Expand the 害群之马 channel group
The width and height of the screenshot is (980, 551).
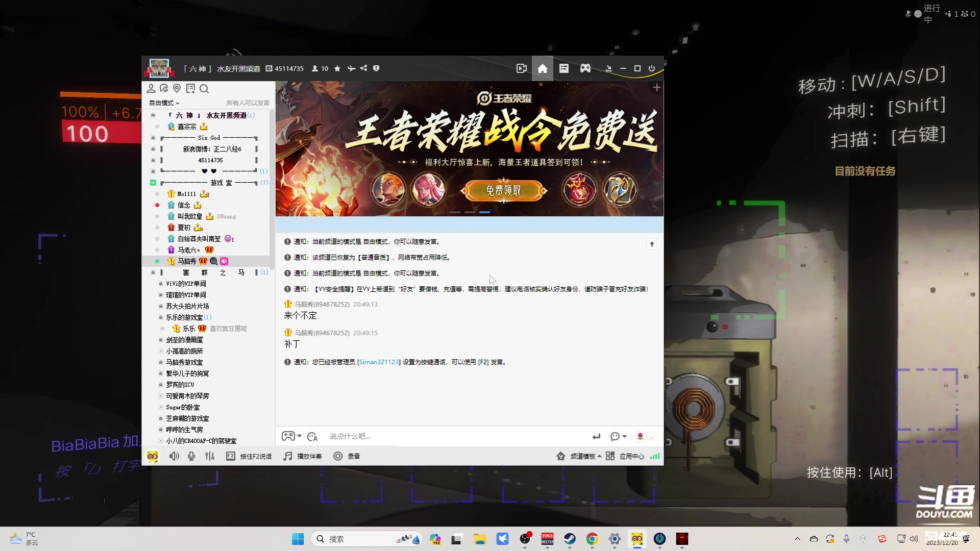(x=153, y=272)
